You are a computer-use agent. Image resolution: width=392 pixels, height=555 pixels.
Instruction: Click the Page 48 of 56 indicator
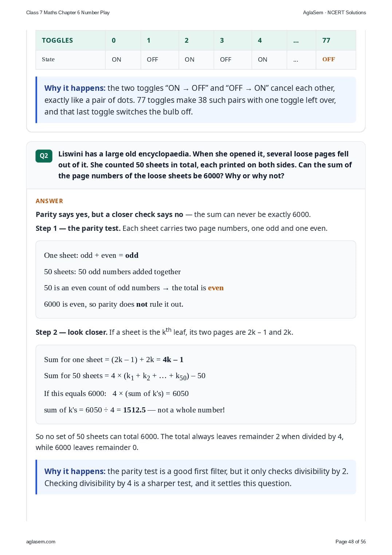coord(350,542)
